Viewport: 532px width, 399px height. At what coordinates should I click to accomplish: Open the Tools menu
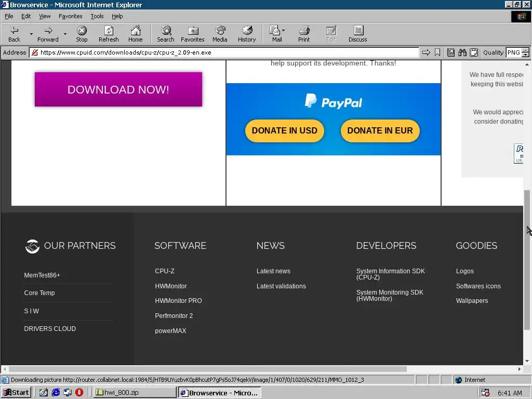pyautogui.click(x=97, y=16)
